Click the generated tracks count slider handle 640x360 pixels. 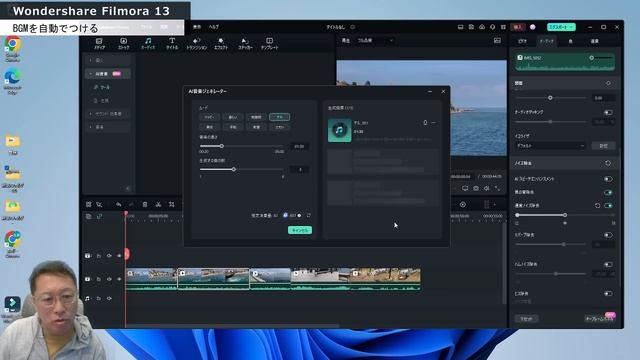[234, 169]
